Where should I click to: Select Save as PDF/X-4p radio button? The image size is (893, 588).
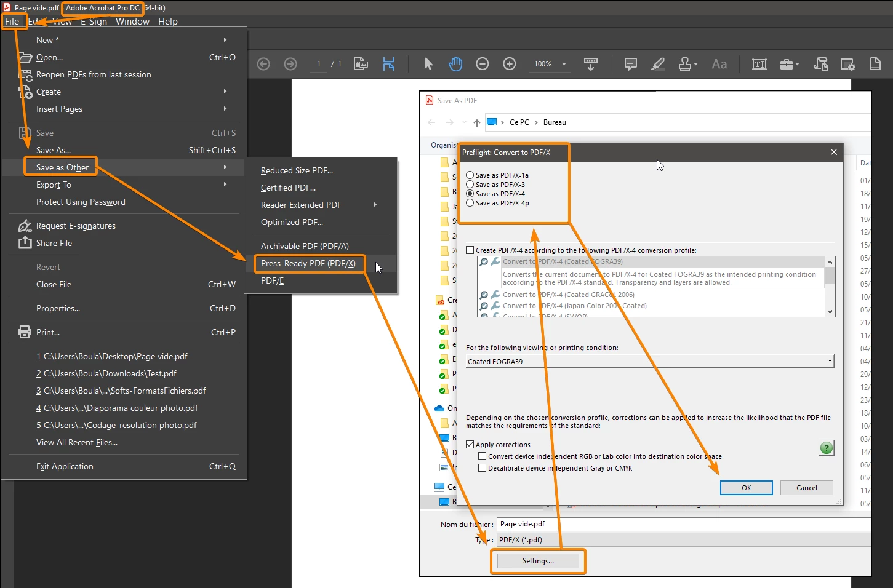(x=470, y=203)
